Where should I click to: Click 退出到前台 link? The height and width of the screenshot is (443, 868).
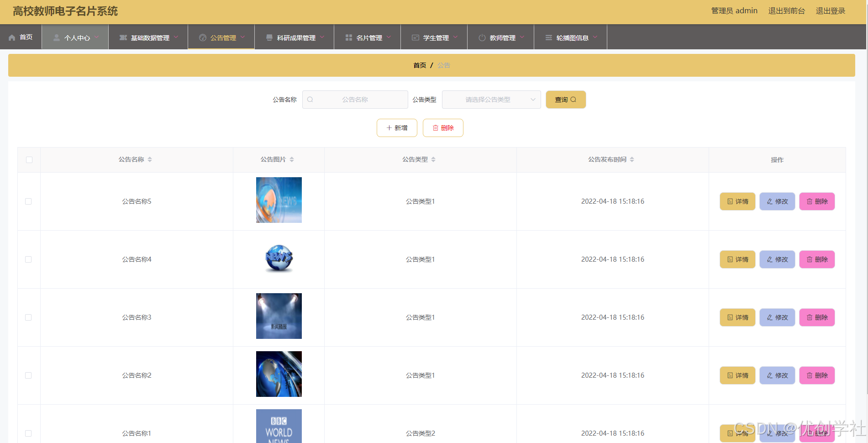pos(787,11)
